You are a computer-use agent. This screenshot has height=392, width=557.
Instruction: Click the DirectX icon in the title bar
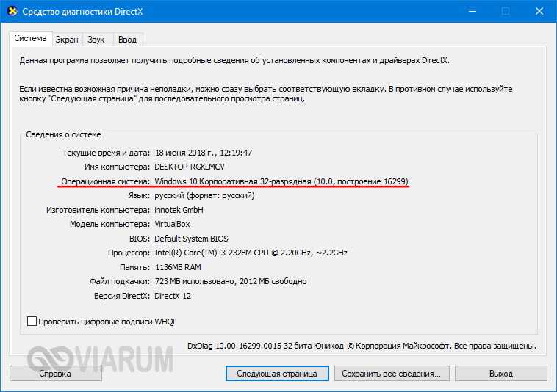pyautogui.click(x=12, y=11)
